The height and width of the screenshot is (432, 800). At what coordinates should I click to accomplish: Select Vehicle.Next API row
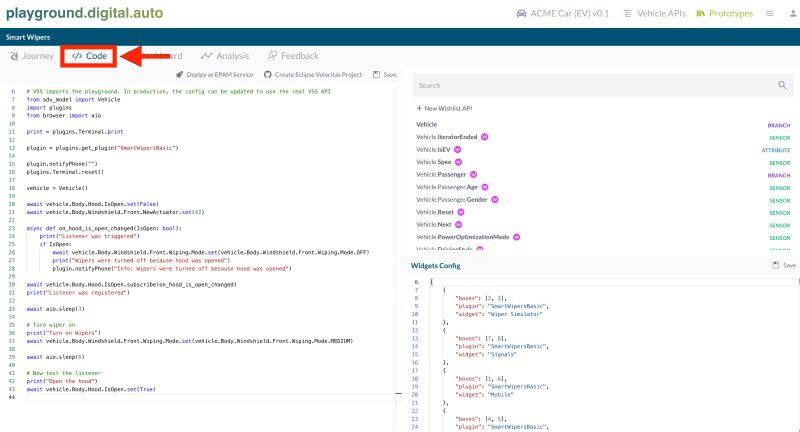[x=603, y=224]
